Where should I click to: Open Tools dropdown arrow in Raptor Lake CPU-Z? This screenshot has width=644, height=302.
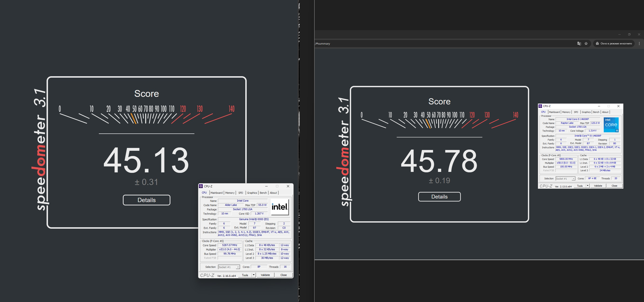click(x=587, y=186)
